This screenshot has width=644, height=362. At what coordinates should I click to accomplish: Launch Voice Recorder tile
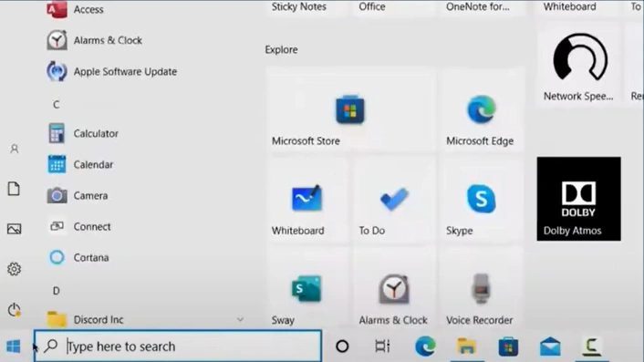tap(481, 288)
